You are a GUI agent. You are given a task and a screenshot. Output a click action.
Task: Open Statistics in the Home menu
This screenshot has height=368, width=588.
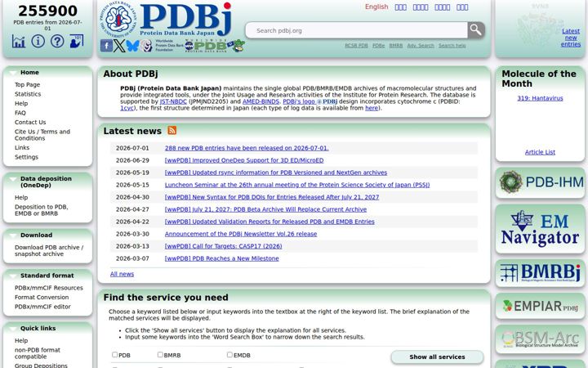[x=28, y=94]
